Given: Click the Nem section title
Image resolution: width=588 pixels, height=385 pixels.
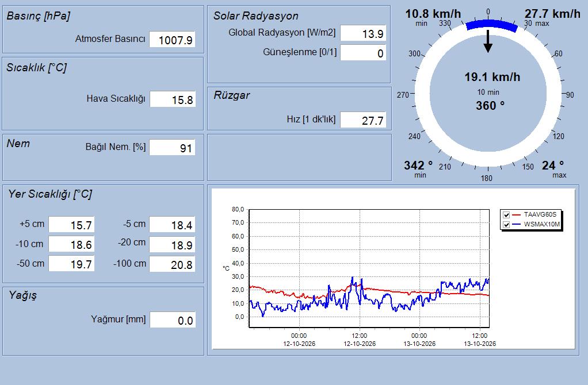Looking at the screenshot, I should (x=18, y=144).
